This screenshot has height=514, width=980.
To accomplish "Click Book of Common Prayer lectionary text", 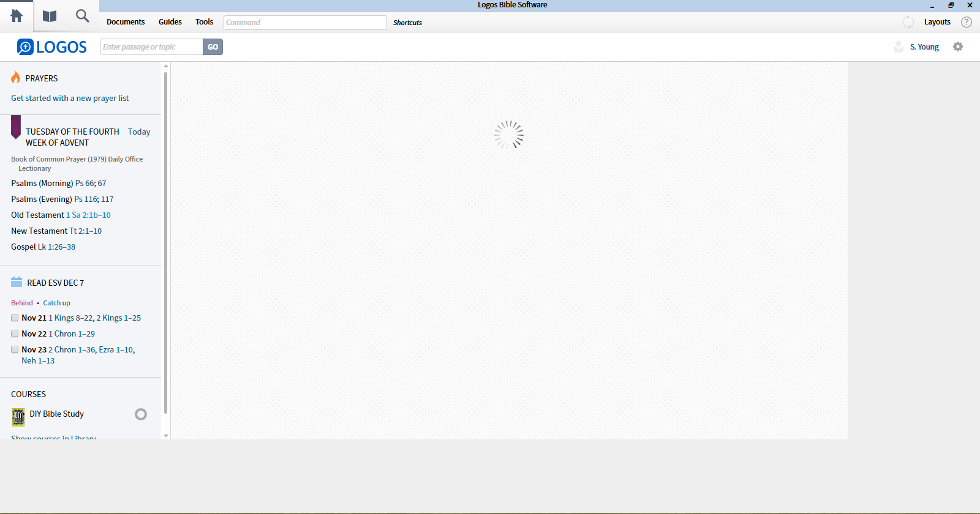I will [77, 163].
